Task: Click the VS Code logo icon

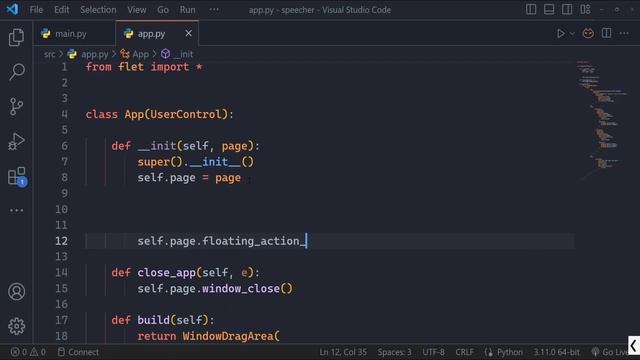Action: pyautogui.click(x=12, y=9)
